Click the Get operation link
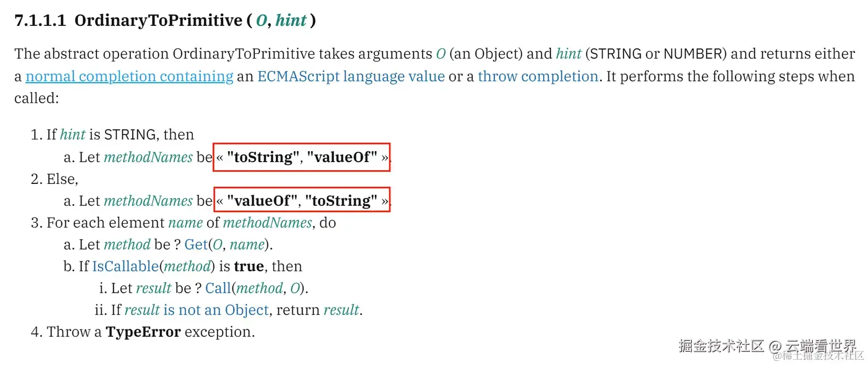 (x=196, y=244)
